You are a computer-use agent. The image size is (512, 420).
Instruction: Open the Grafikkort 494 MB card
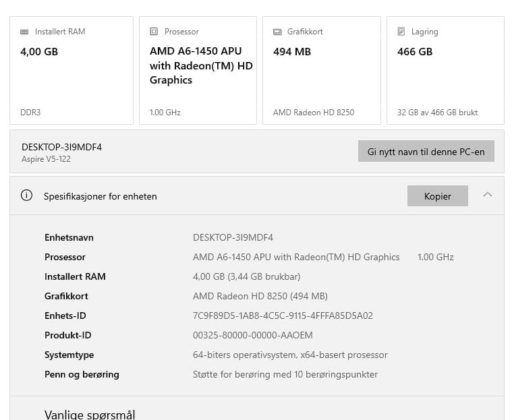tap(322, 71)
